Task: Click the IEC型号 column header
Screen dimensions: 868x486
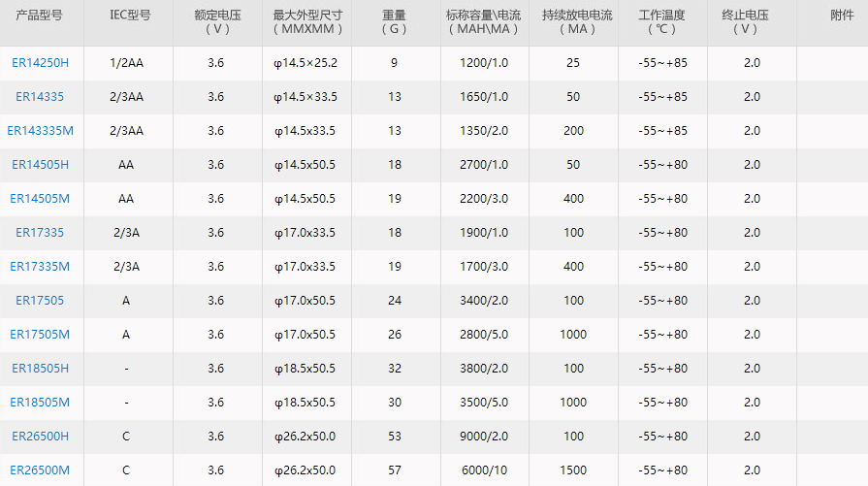Action: pos(130,16)
